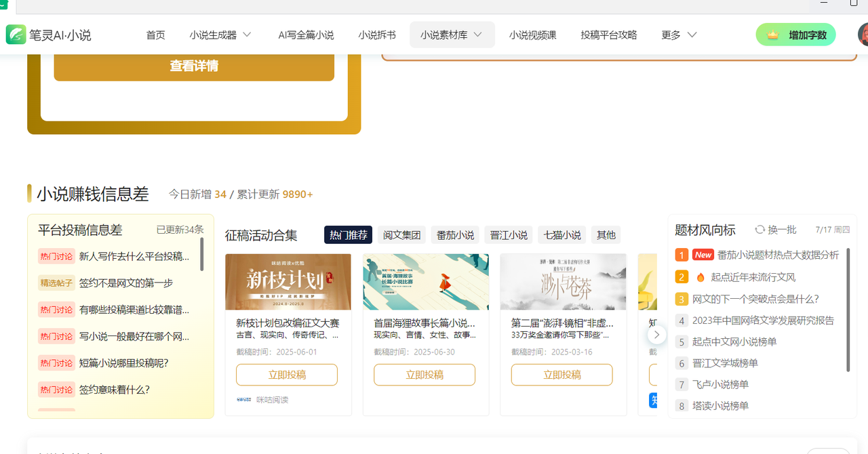Click the New badge on 番茄小说题材热点

coord(703,255)
